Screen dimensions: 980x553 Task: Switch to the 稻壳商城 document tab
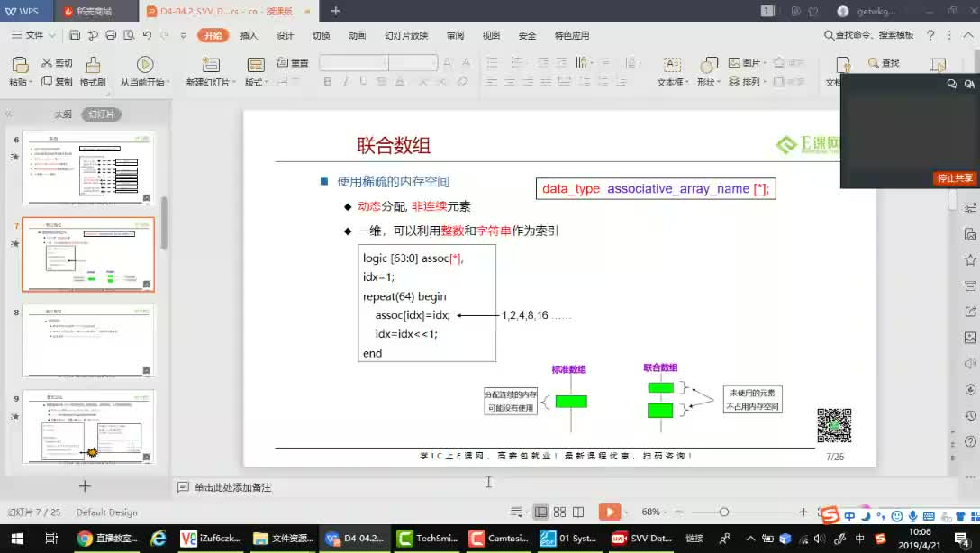coord(94,11)
